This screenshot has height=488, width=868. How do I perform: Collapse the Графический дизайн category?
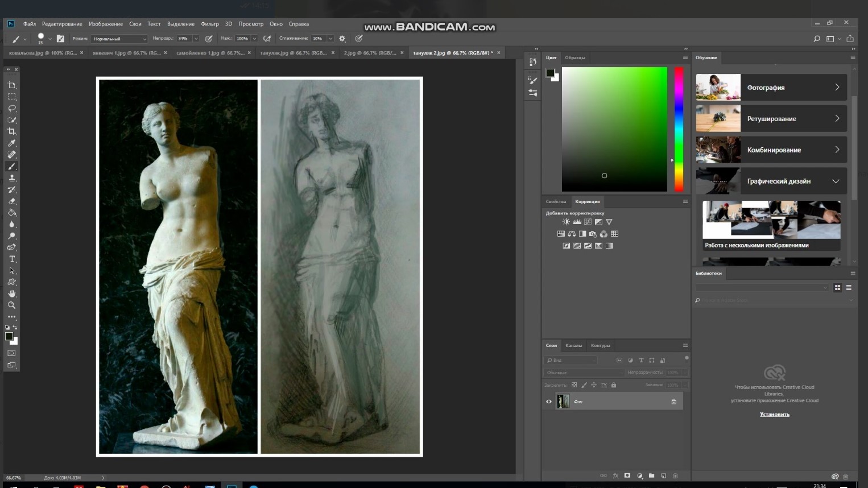pos(771,181)
